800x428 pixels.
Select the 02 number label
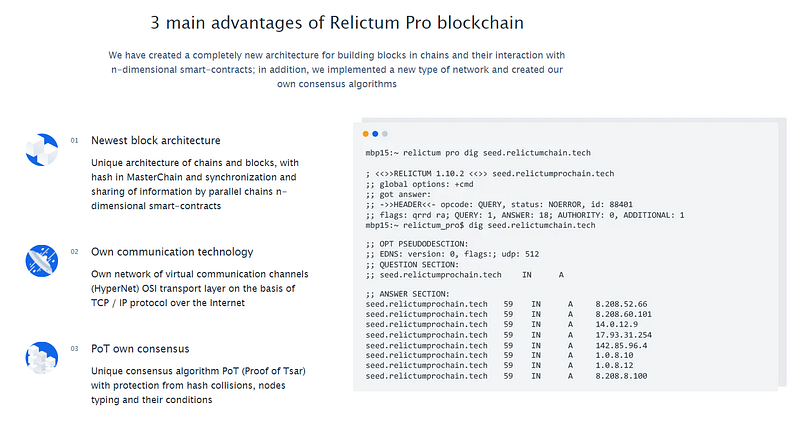(74, 252)
